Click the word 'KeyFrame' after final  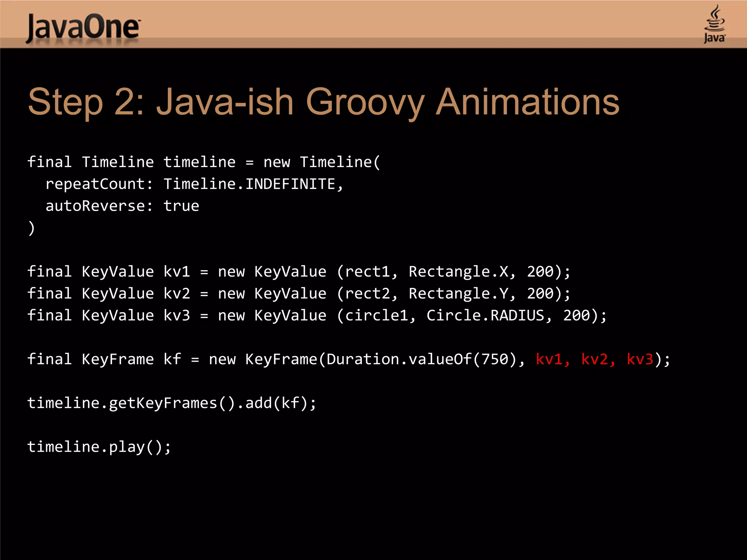point(117,359)
